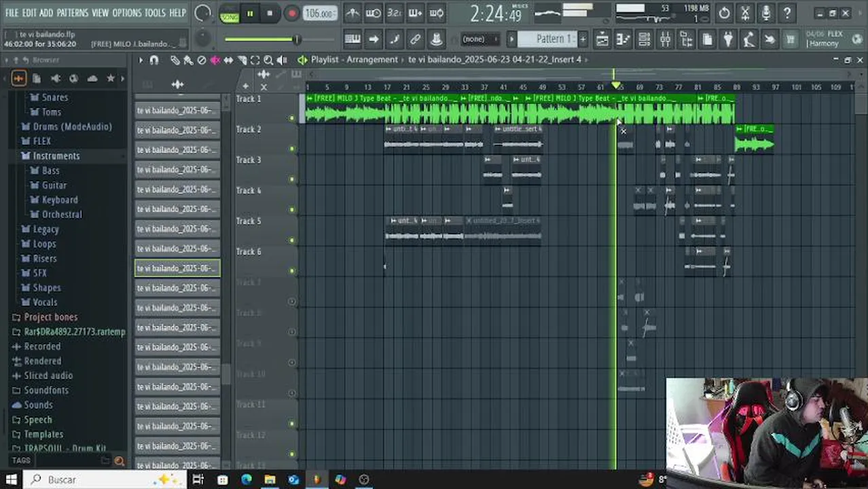Open the (none) snap selector dropdown
Viewport: 868px width, 489px height.
pyautogui.click(x=480, y=39)
